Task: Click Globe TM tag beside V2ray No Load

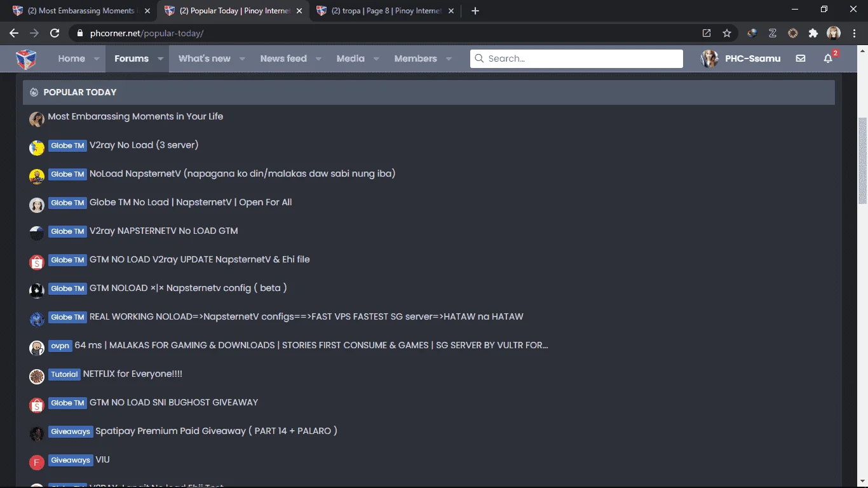Action: (67, 146)
